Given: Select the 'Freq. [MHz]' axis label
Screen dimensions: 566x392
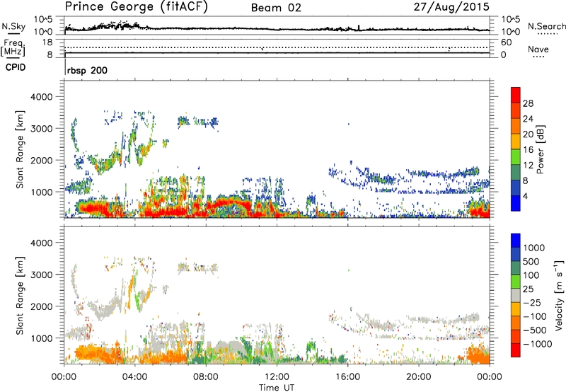Looking at the screenshot, I should click(13, 48).
